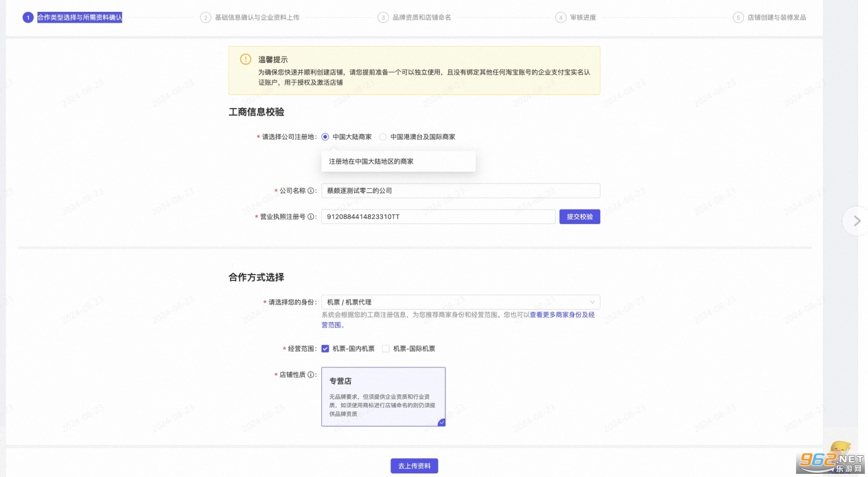Screen dimensions: 868x477
Task: Click the 去上传资料 button
Action: [414, 466]
